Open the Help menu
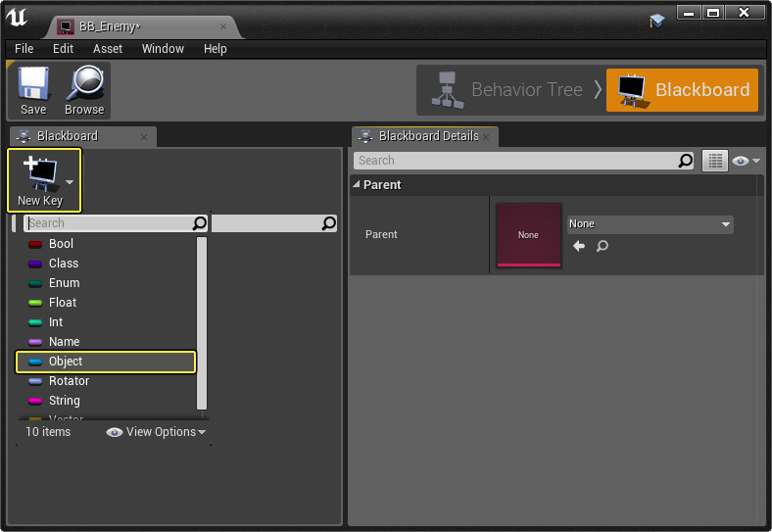772x532 pixels. pos(216,49)
